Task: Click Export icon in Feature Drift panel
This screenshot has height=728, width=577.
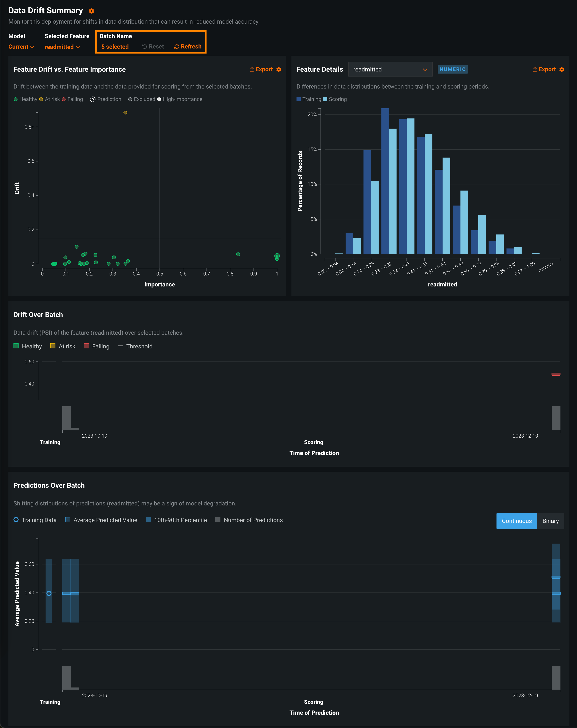Action: (252, 70)
